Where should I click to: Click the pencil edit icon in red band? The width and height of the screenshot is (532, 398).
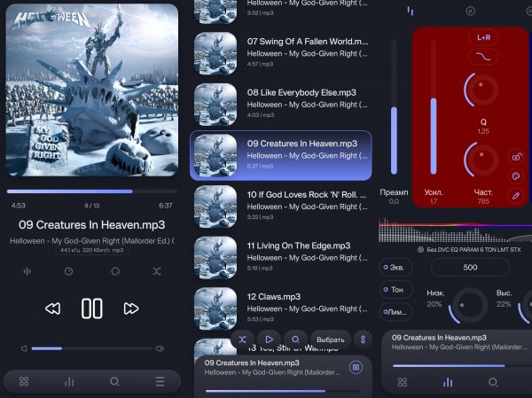click(x=516, y=195)
